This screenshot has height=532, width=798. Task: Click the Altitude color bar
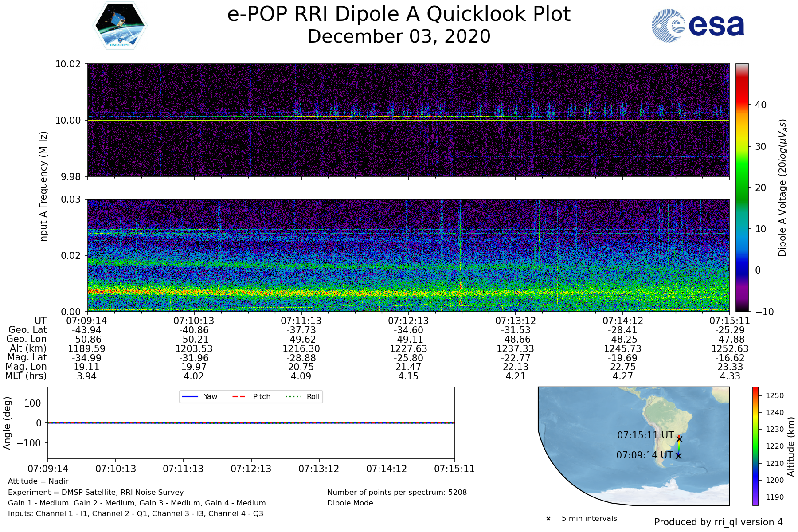755,446
